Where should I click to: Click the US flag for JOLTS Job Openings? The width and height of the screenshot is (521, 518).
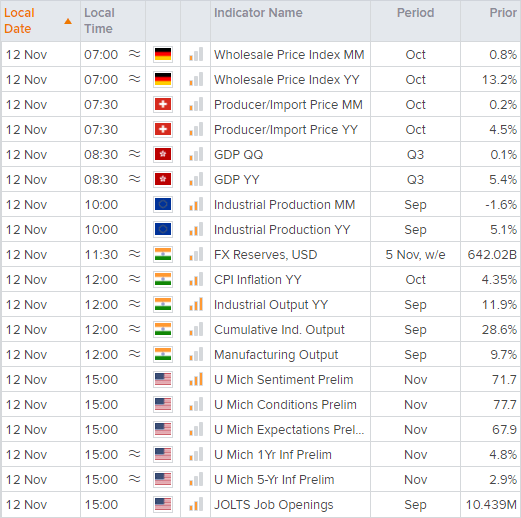click(x=163, y=504)
